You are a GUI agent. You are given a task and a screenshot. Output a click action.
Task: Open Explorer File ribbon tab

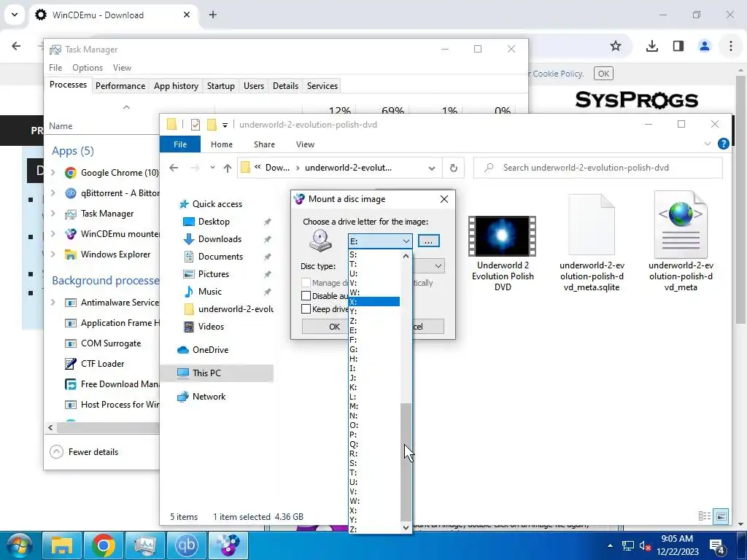[x=180, y=144]
